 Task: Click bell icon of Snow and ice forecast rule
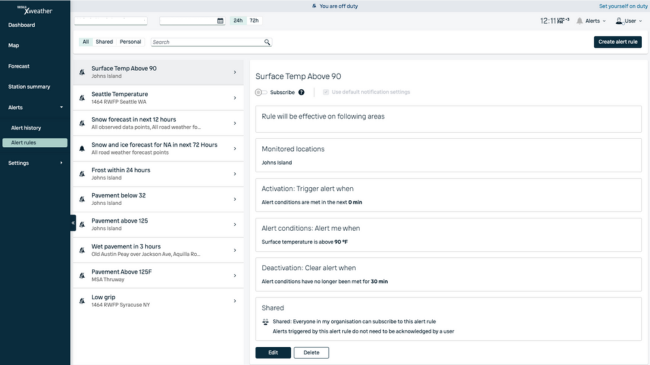coord(82,148)
